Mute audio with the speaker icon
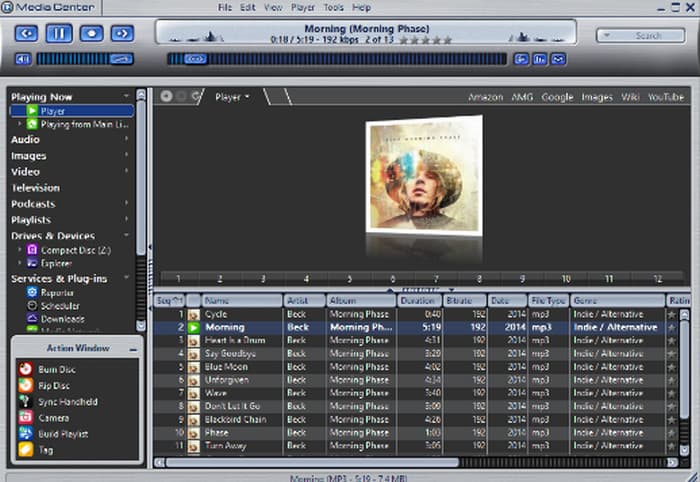The width and height of the screenshot is (700, 482). pyautogui.click(x=23, y=59)
